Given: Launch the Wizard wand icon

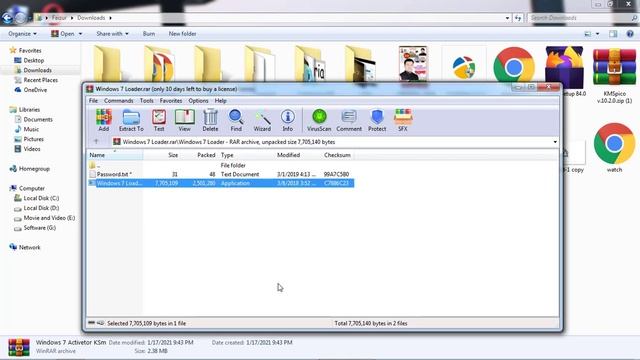Looking at the screenshot, I should (x=262, y=120).
